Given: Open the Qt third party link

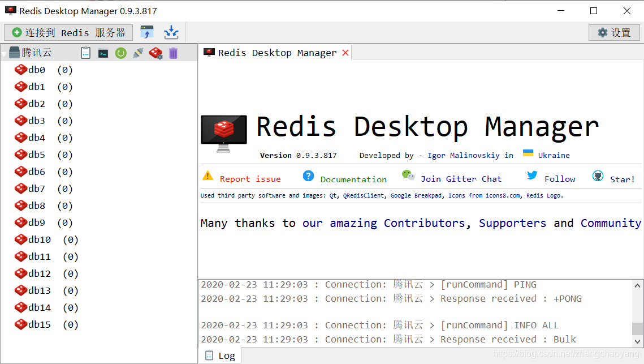Looking at the screenshot, I should click(332, 196).
